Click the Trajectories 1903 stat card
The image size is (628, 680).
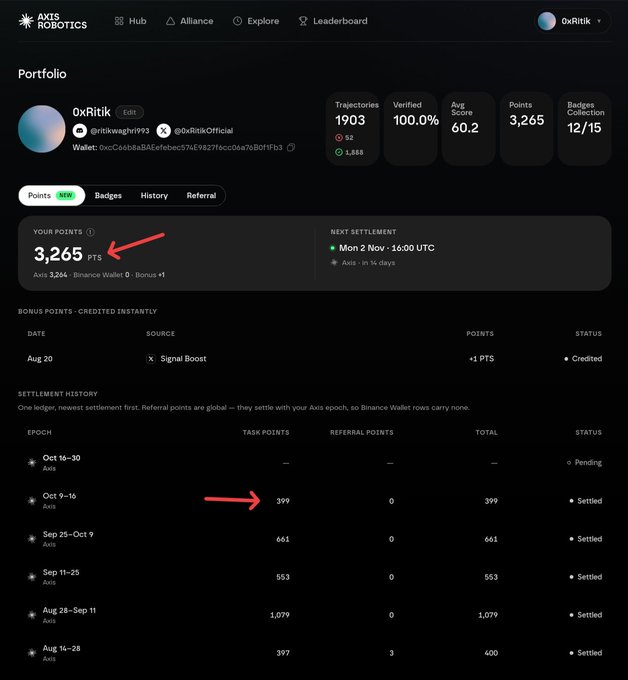(x=353, y=129)
